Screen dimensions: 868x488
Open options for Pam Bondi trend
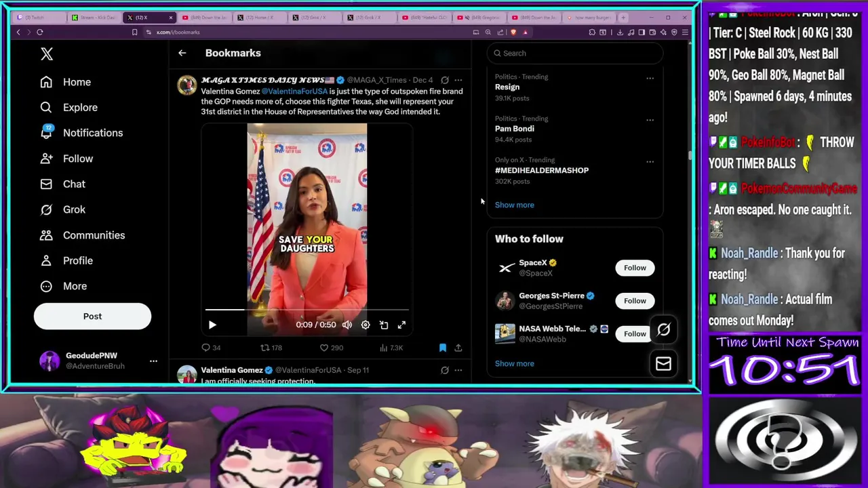coord(650,120)
